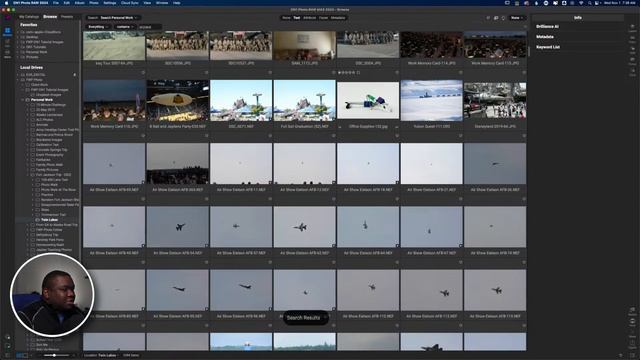This screenshot has width=640, height=360.
Task: Switch to detail view icon in bottom bar
Action: [25, 356]
